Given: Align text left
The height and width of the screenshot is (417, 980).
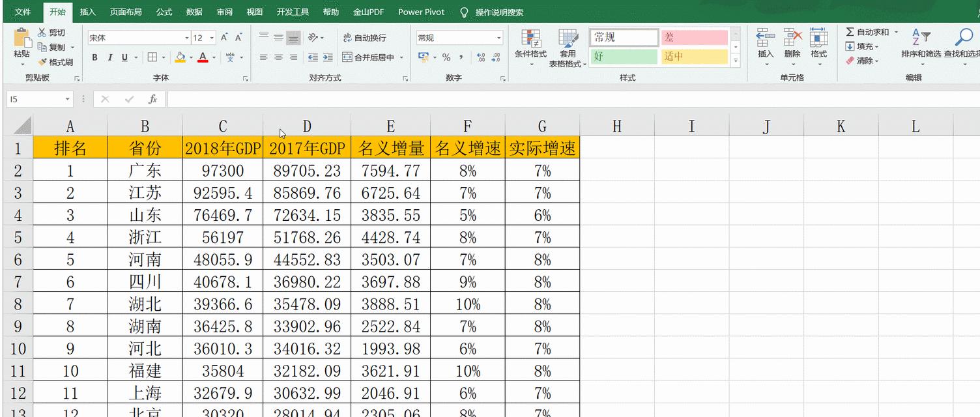Looking at the screenshot, I should [264, 57].
